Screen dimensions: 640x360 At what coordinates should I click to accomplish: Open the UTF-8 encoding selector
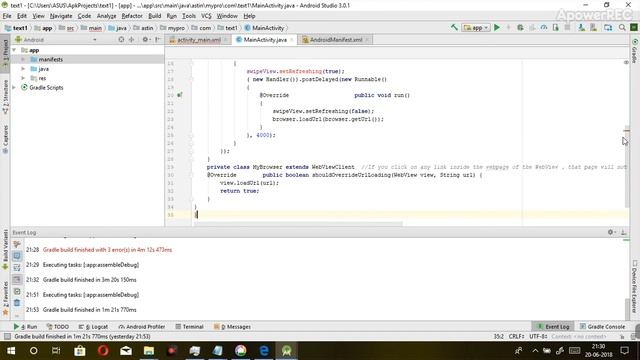538,336
